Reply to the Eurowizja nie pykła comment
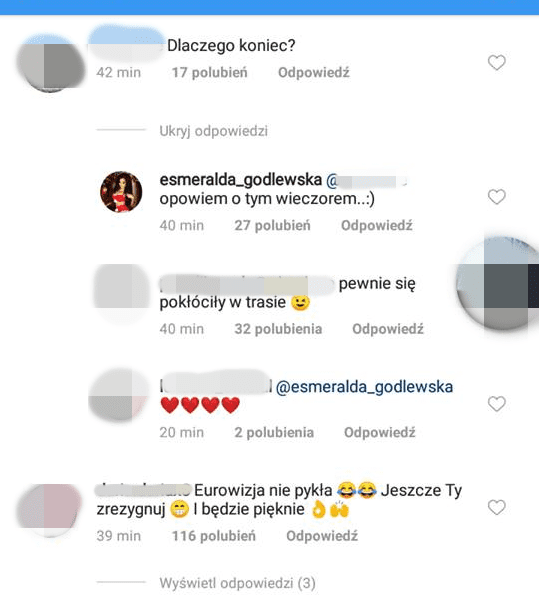The width and height of the screenshot is (539, 606). (322, 536)
